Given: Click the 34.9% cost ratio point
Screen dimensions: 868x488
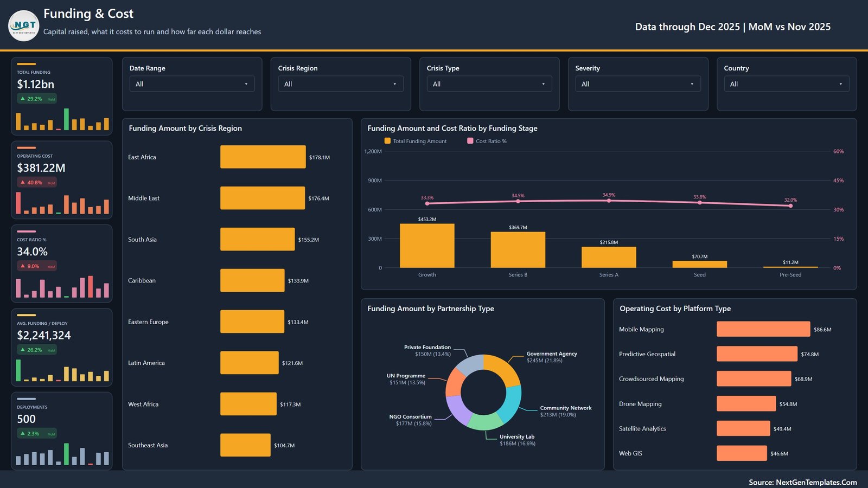Looking at the screenshot, I should [x=609, y=201].
